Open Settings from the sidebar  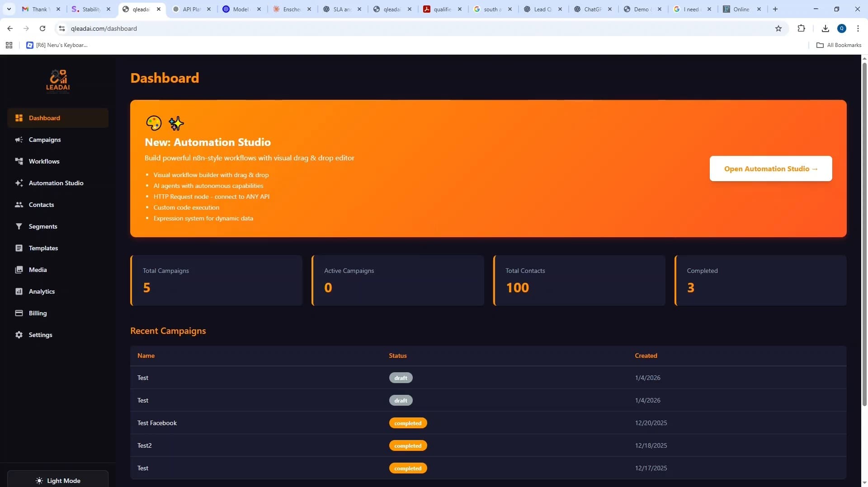tap(40, 335)
